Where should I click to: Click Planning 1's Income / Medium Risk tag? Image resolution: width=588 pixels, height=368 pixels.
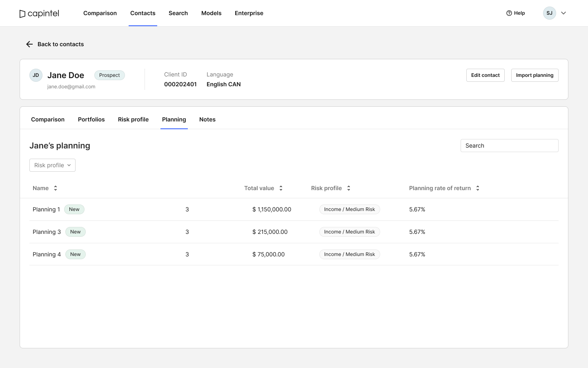click(350, 209)
